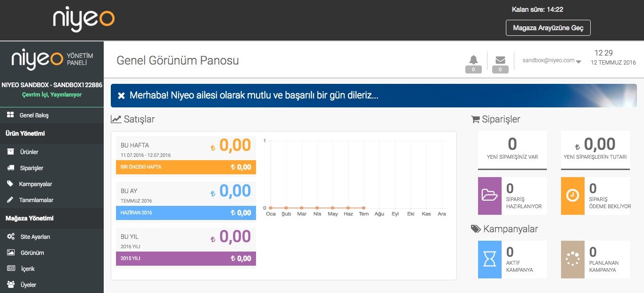This screenshot has width=644, height=293.
Task: Click the Magaza Arayüzüne Geç button
Action: point(548,28)
